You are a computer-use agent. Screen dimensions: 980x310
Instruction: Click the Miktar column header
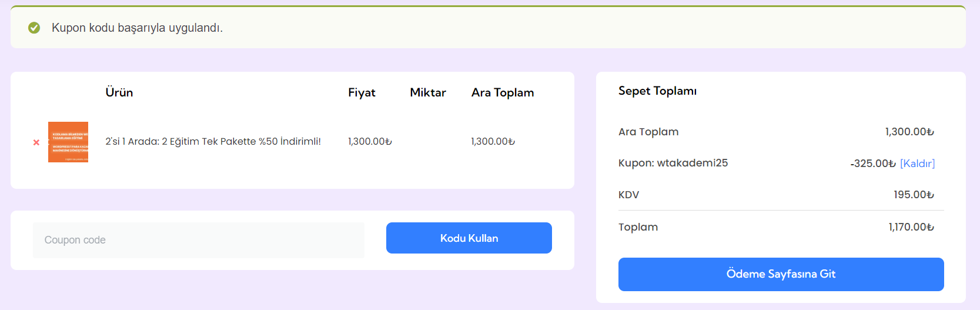tap(428, 92)
